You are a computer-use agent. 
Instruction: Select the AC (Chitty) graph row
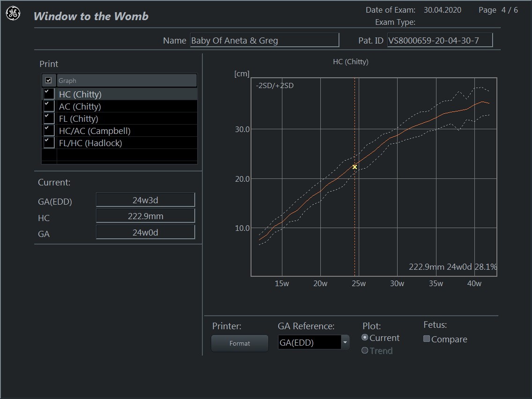point(80,106)
